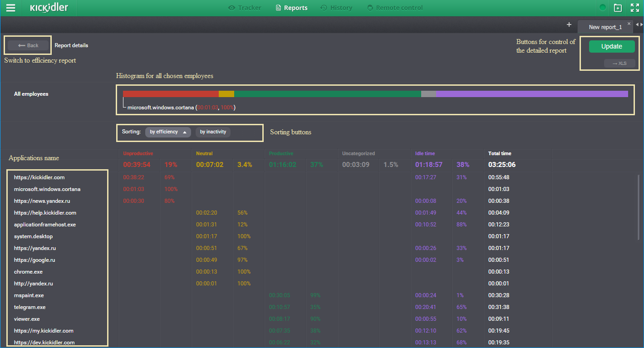644x348 pixels.
Task: Click the gray uncategorized histogram segment
Action: [x=429, y=94]
